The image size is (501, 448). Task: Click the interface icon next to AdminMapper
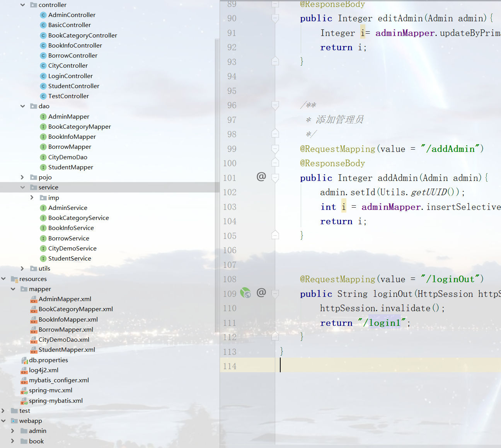pyautogui.click(x=43, y=117)
